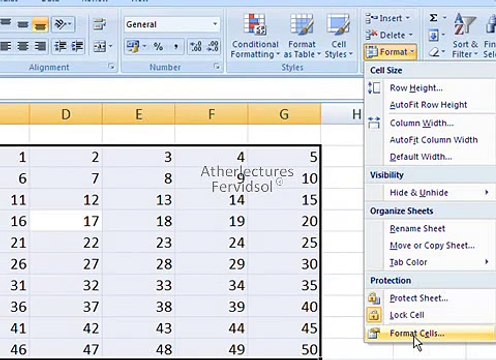Choose Rename Sheet
The image size is (496, 360).
click(430, 229)
